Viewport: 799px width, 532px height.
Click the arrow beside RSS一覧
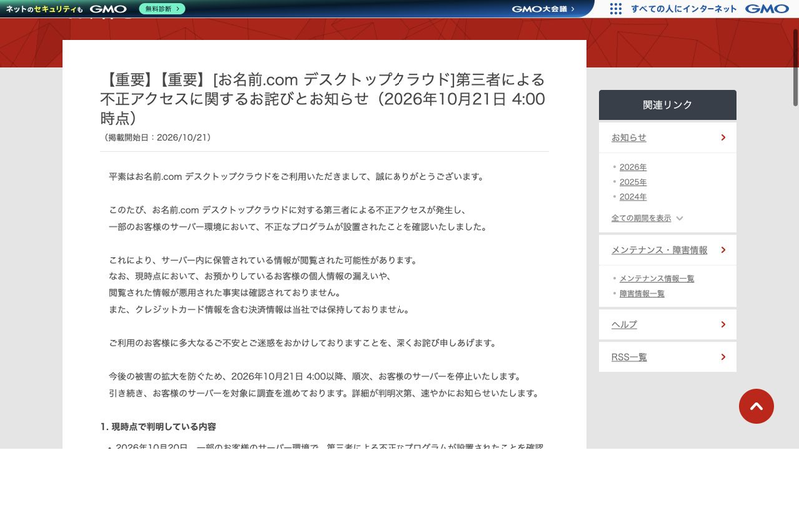(723, 357)
